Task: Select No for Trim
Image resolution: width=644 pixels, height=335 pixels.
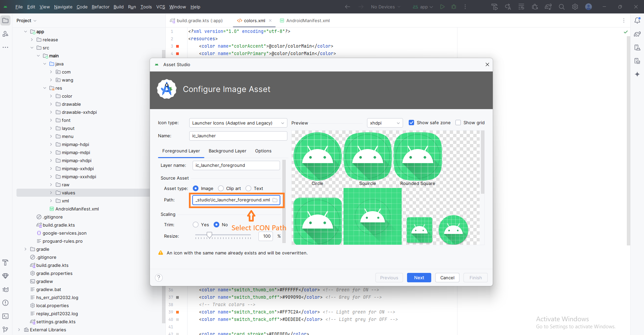Action: point(216,225)
